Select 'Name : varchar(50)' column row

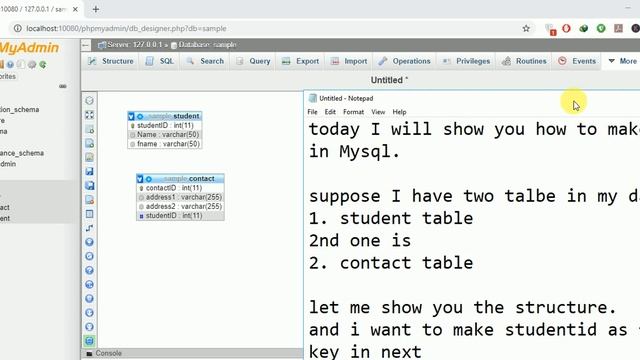pyautogui.click(x=165, y=135)
